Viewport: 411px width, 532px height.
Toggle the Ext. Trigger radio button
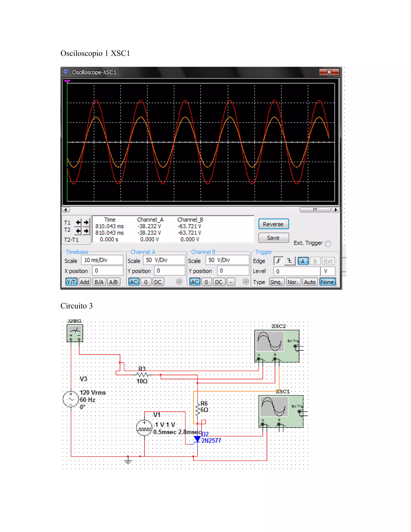pyautogui.click(x=328, y=244)
